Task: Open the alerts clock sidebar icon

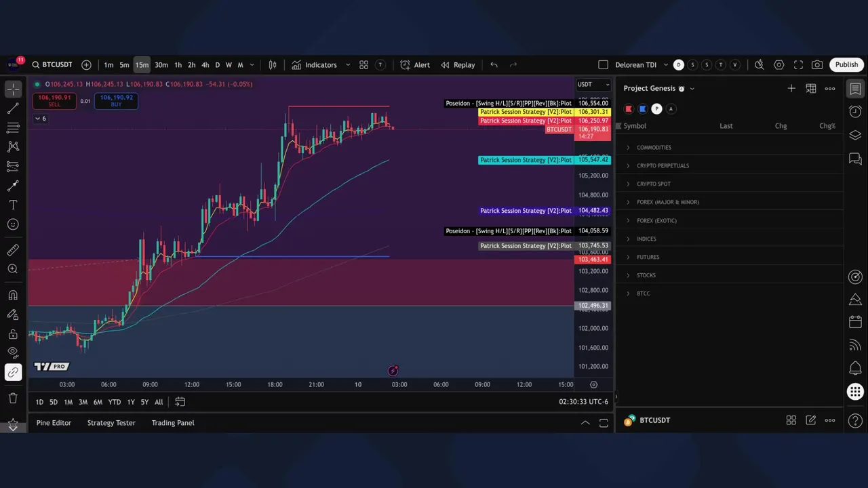Action: 855,111
